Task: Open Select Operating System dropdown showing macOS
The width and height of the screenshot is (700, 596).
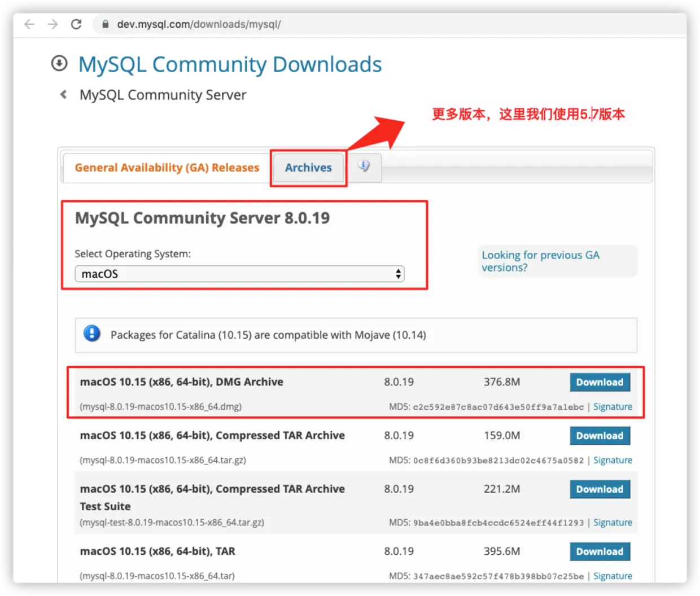Action: tap(239, 274)
